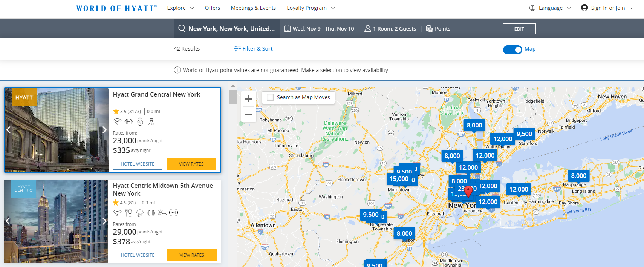Select the 9,500 pin near Stamford
The height and width of the screenshot is (267, 644).
[524, 134]
